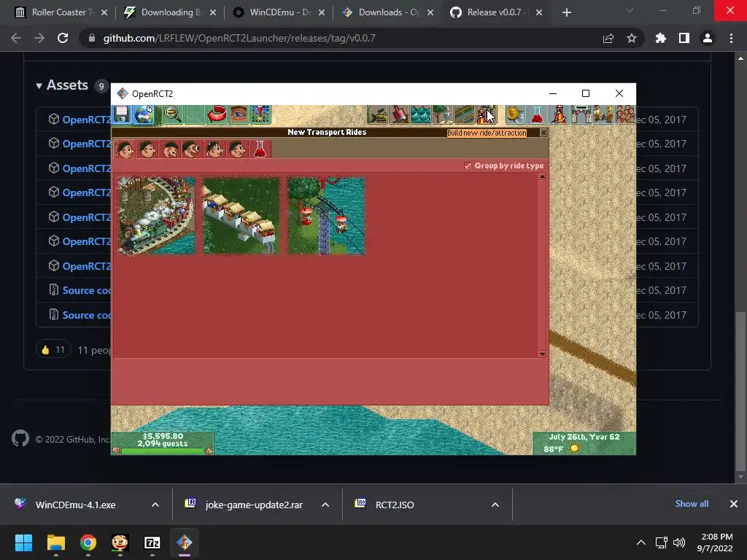Expand options for joke-game-update2.rar download

point(325,505)
